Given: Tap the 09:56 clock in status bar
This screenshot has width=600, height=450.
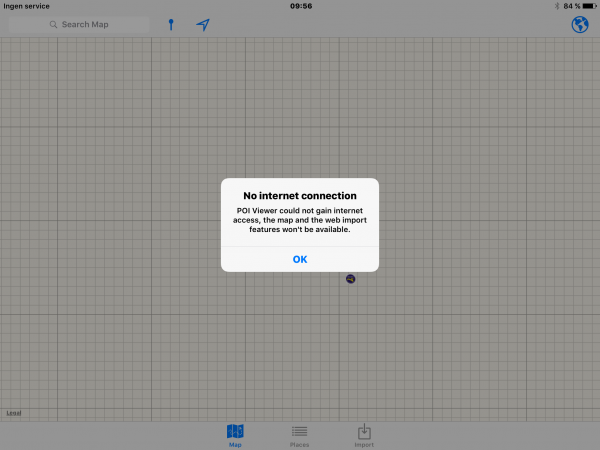Looking at the screenshot, I should (300, 6).
